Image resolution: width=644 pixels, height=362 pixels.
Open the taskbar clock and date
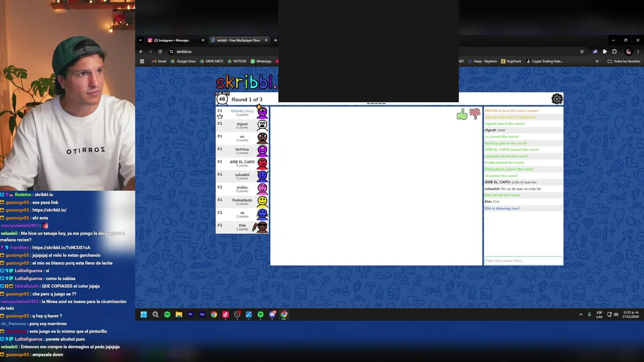tap(630, 315)
